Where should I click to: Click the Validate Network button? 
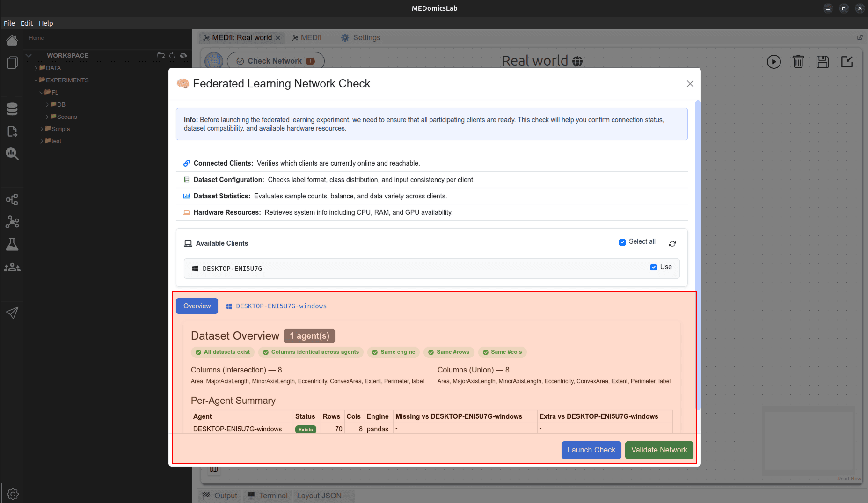tap(659, 450)
